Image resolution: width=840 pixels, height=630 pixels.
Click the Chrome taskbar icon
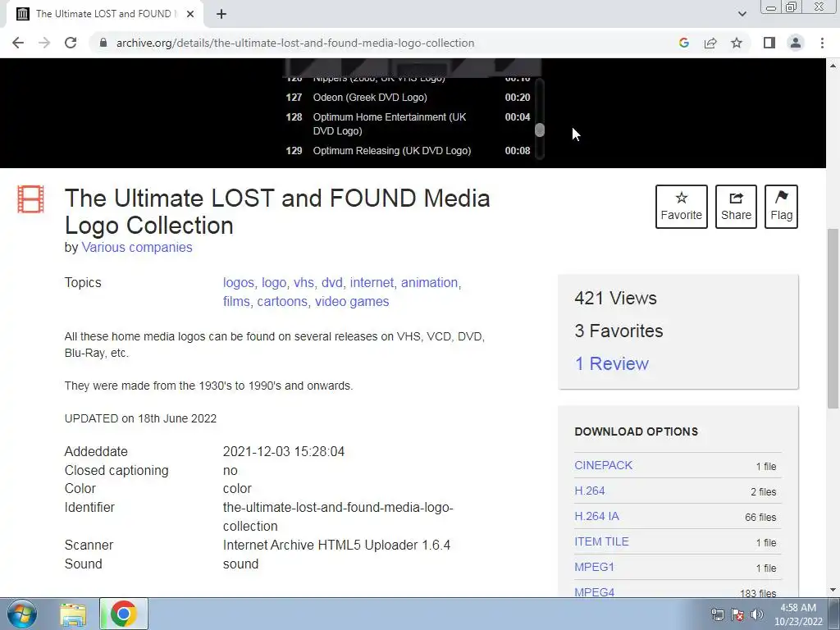point(123,614)
